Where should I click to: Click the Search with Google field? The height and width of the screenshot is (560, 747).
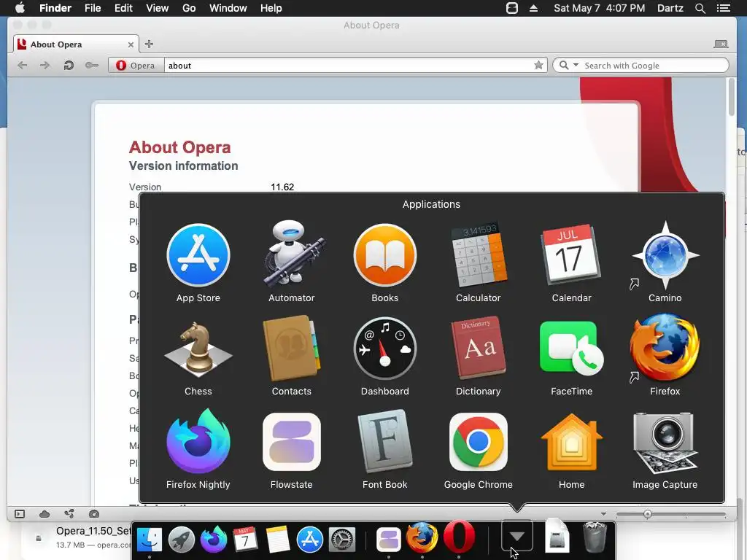click(654, 65)
